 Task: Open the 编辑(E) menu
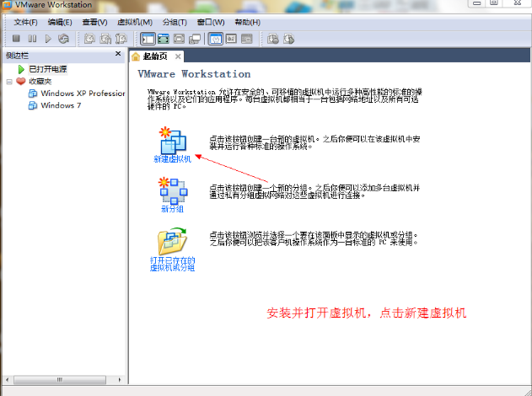point(60,23)
